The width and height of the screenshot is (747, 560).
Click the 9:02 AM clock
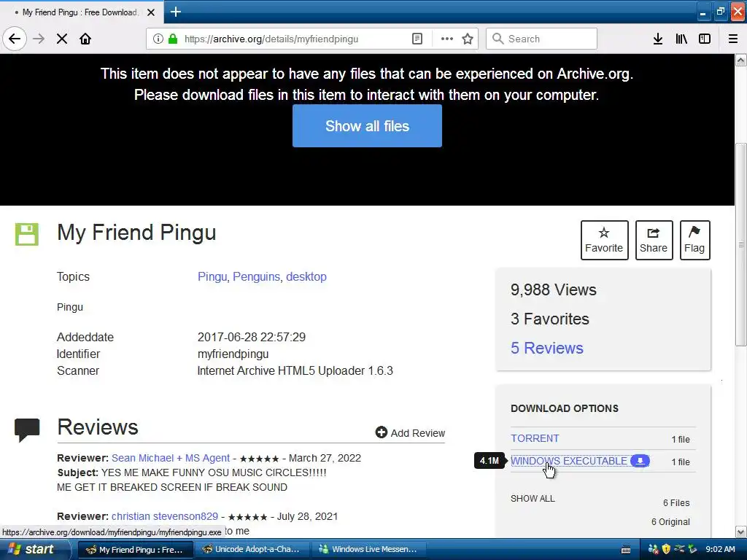720,549
